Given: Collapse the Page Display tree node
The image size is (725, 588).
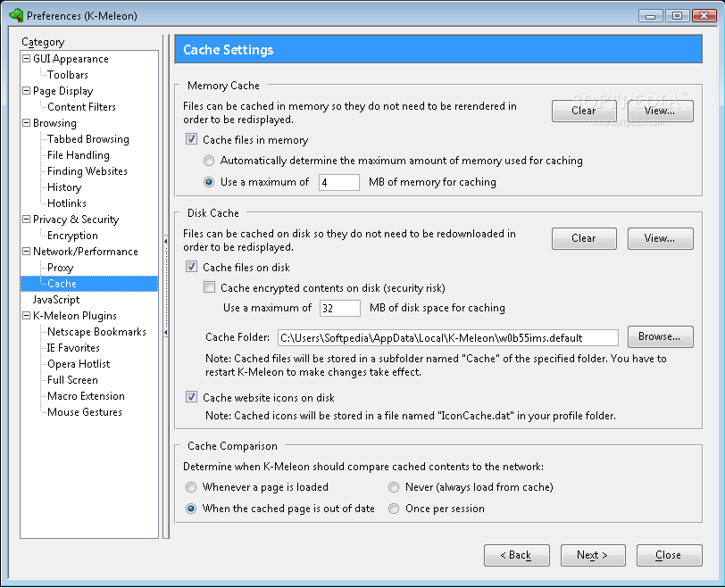Looking at the screenshot, I should click(27, 90).
